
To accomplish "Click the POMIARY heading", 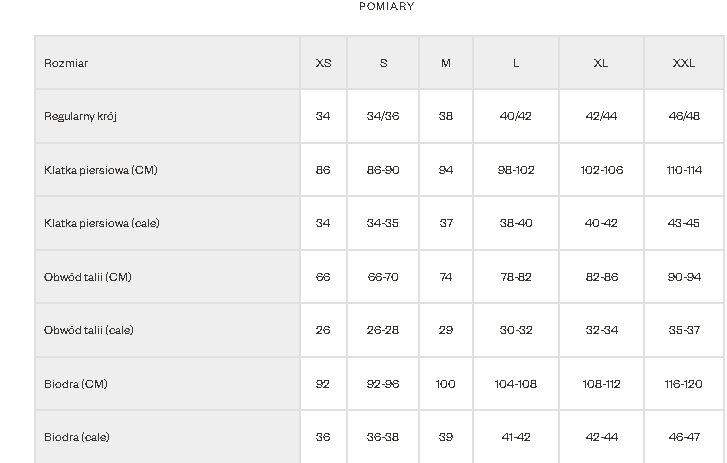I will point(358,6).
